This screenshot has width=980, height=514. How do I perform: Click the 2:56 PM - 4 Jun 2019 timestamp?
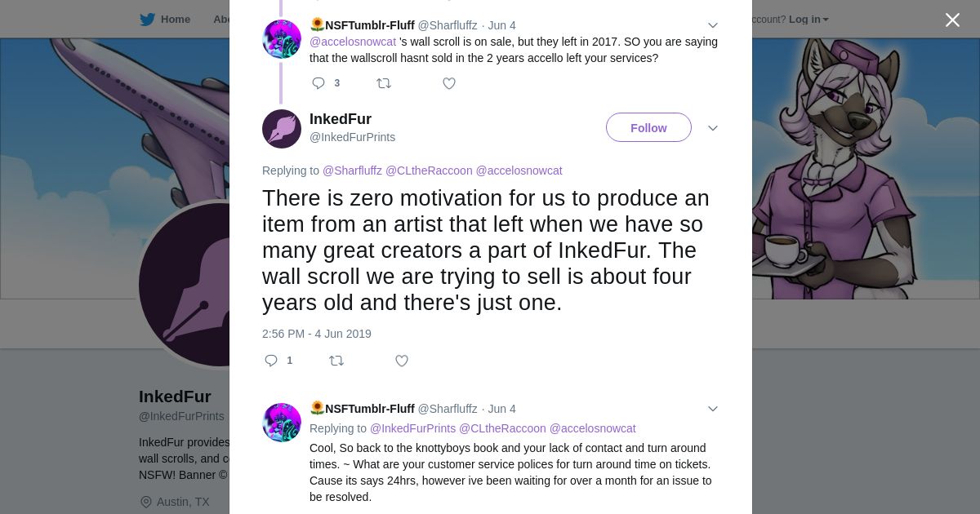tap(317, 334)
